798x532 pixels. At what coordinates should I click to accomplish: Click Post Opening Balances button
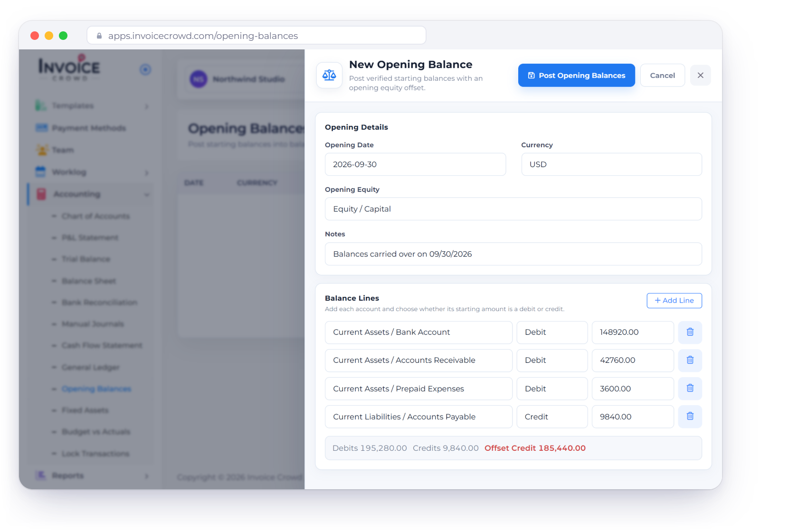point(576,75)
